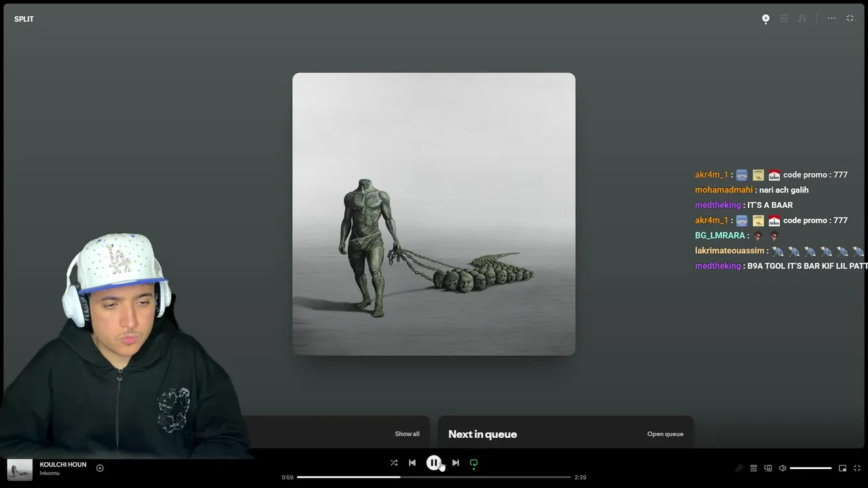Open the video view icon at top
Viewport: 868px width, 488px height.
tap(784, 18)
